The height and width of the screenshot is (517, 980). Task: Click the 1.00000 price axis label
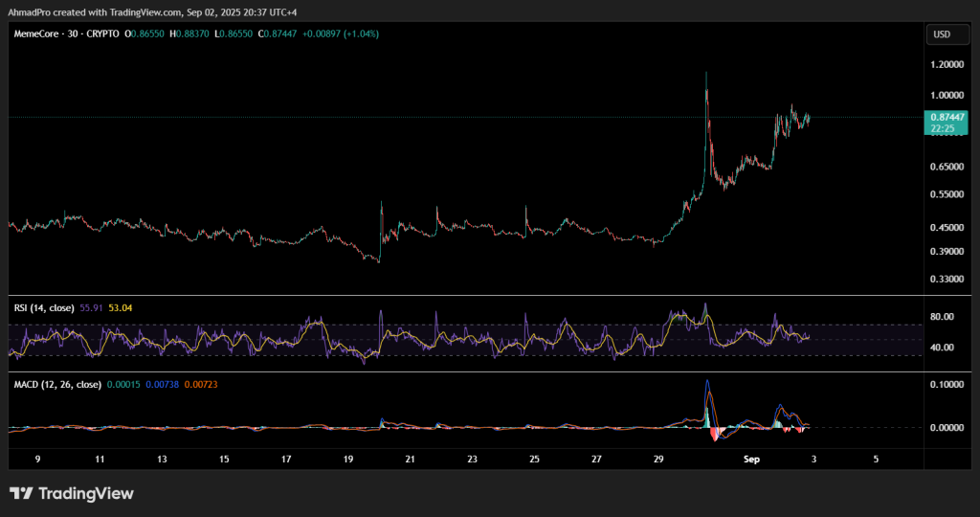pos(946,96)
